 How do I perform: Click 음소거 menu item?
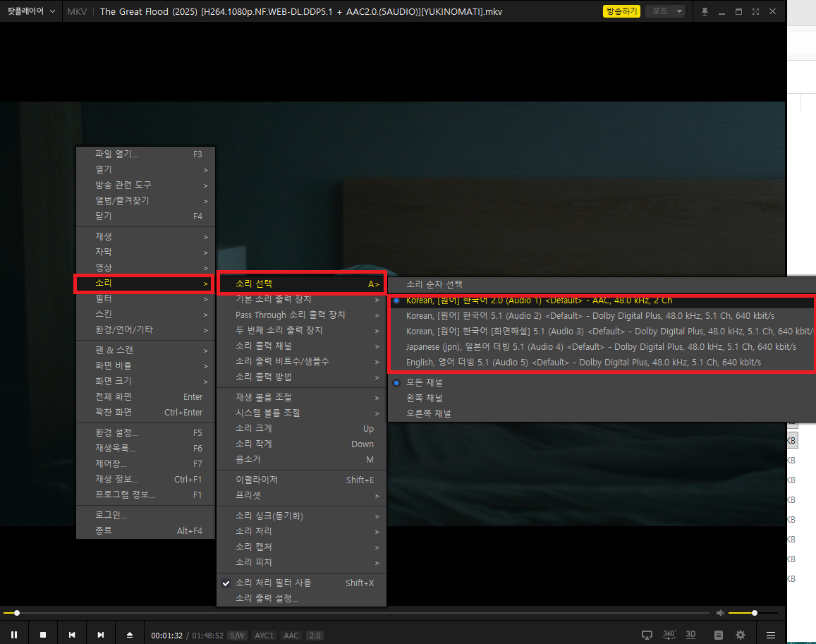coord(301,460)
